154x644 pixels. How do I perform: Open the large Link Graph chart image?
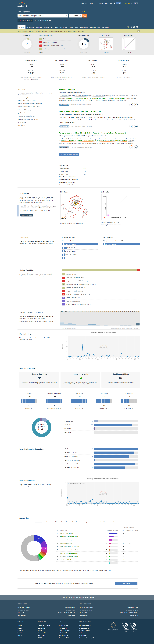coord(75,207)
